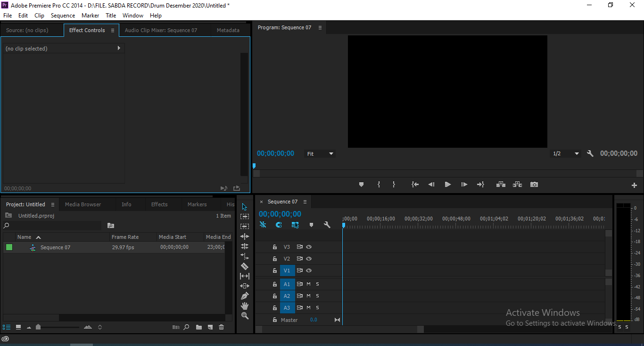Click the Find icon in Project panel
Screen dimensions: 644x346
tap(187, 327)
